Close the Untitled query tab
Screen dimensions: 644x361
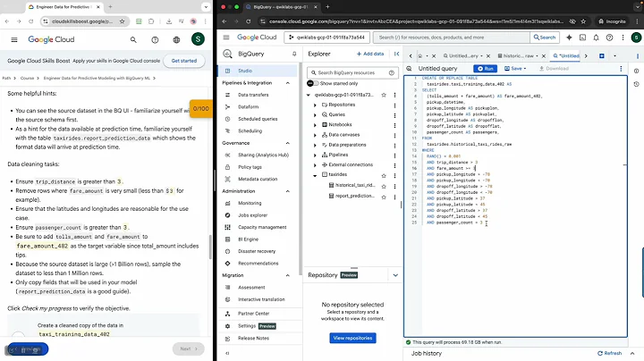point(488,55)
